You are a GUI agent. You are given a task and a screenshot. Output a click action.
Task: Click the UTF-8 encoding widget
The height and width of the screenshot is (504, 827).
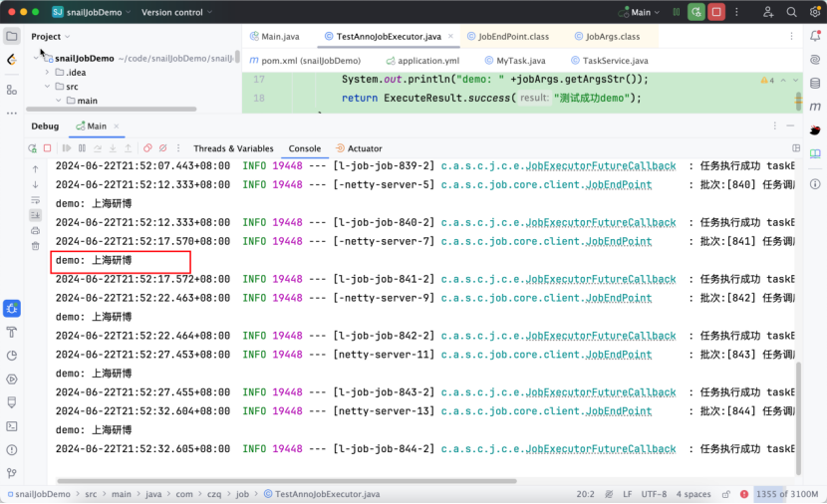pos(654,494)
